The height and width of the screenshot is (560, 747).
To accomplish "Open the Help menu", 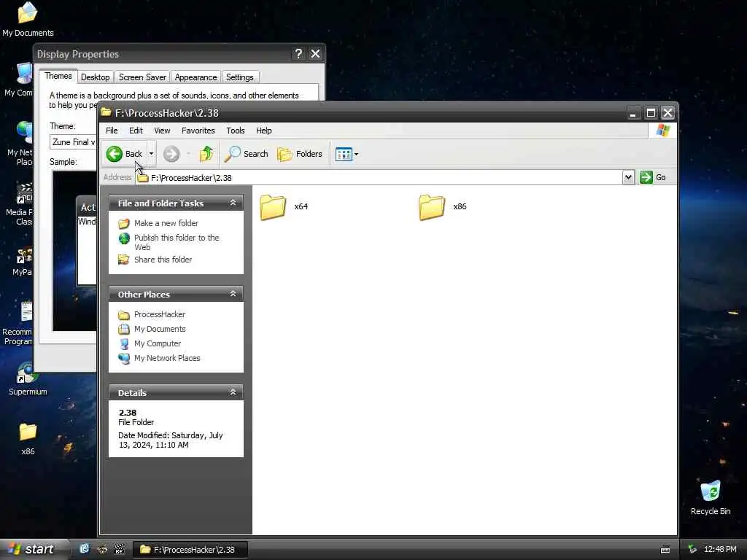I will (x=263, y=131).
